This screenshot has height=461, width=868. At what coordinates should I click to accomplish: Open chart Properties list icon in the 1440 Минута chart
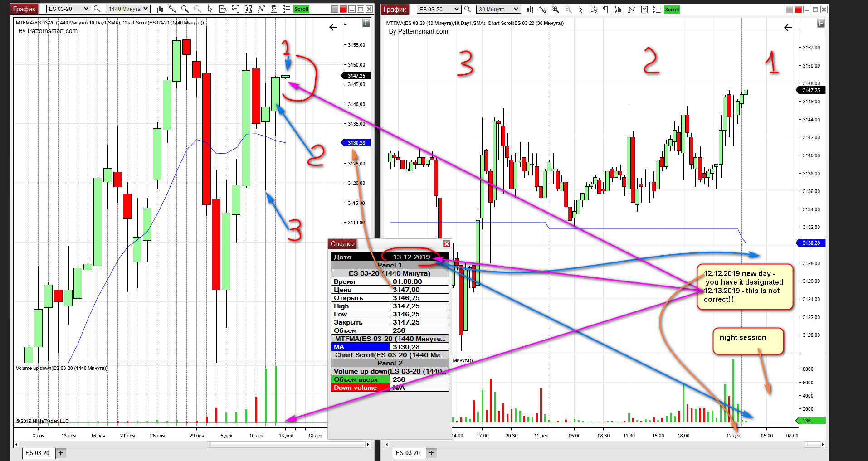click(x=286, y=9)
